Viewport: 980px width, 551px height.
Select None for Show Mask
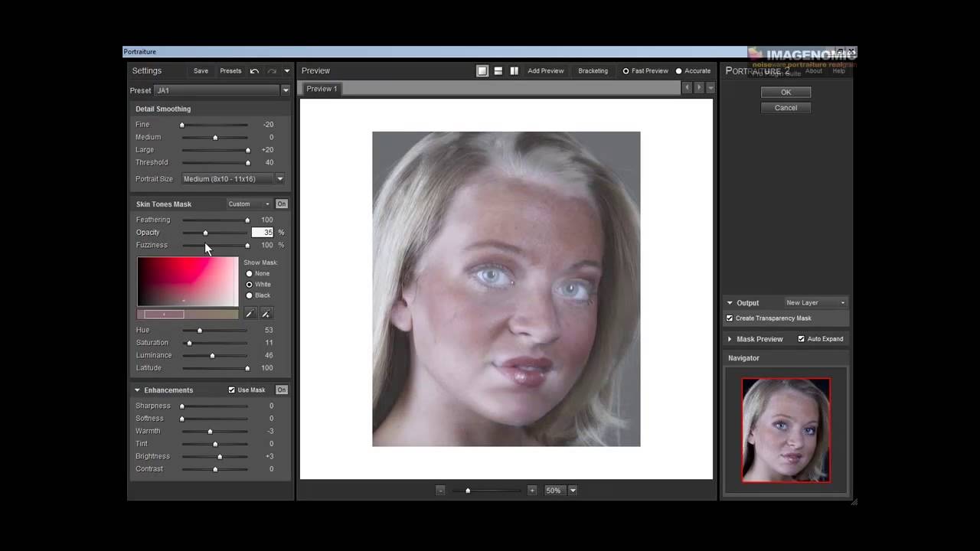click(x=249, y=273)
